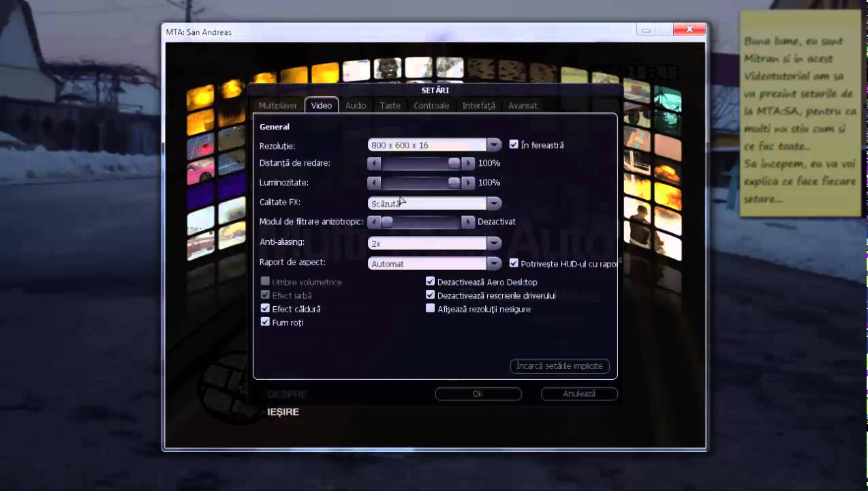This screenshot has height=491, width=868.
Task: Disable the Efect căldură checkbox
Action: click(x=265, y=308)
